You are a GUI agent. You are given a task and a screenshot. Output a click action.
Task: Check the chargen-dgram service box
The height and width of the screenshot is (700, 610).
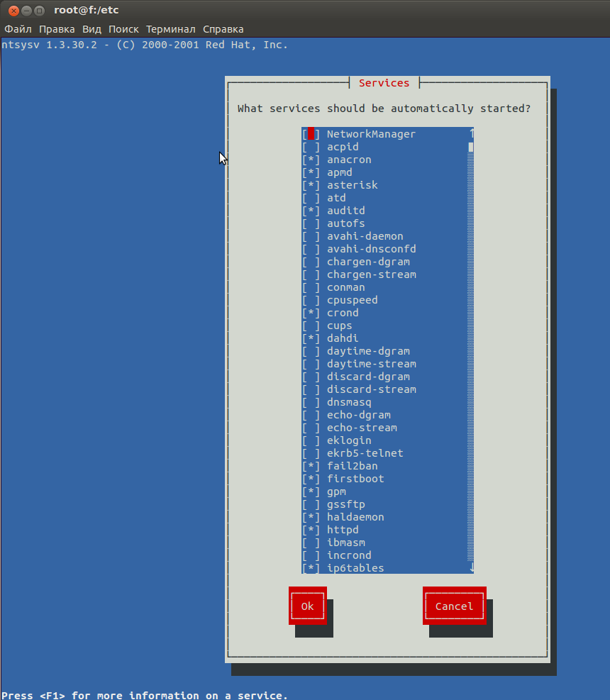(x=311, y=262)
